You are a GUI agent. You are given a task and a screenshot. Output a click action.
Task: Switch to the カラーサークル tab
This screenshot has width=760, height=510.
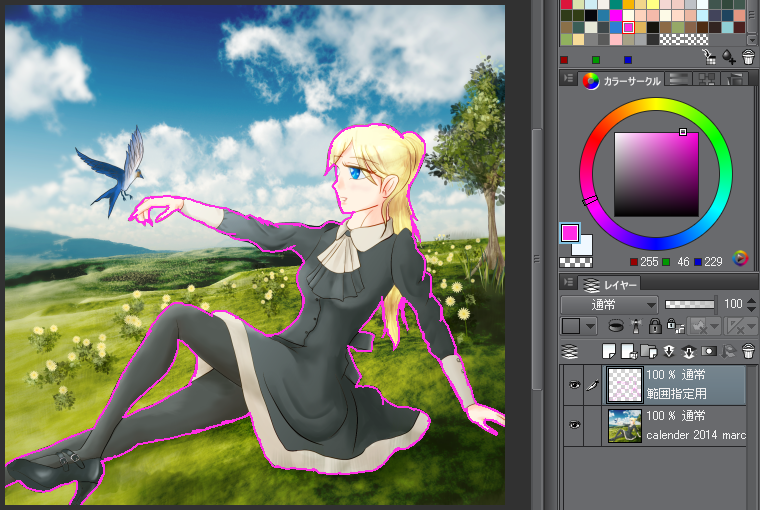tap(622, 81)
